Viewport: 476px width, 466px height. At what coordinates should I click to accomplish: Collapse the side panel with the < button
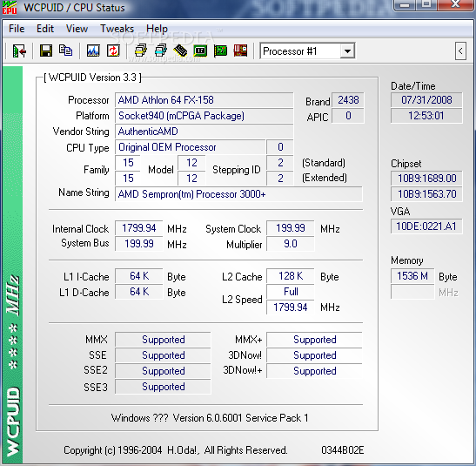pyautogui.click(x=460, y=51)
